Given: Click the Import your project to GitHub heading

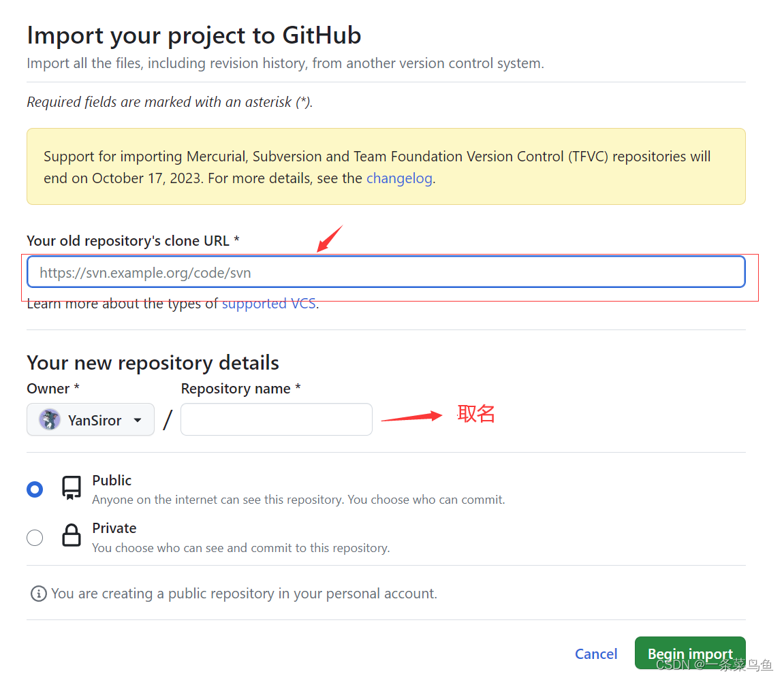Looking at the screenshot, I should (193, 35).
